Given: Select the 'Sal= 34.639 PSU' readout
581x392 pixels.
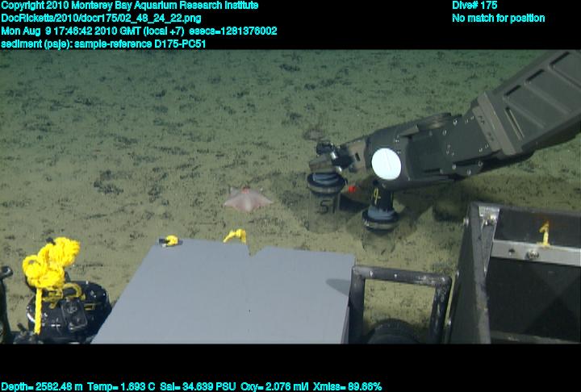Looking at the screenshot, I should (x=198, y=387).
